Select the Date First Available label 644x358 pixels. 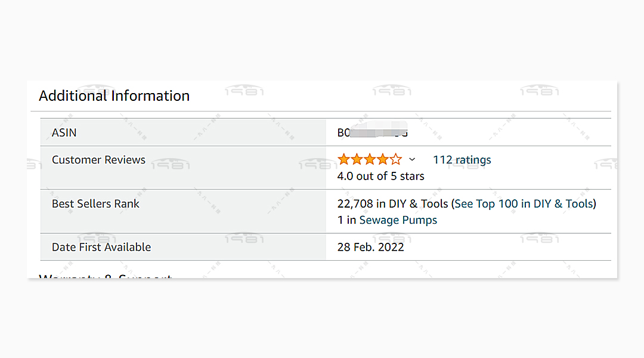[101, 247]
